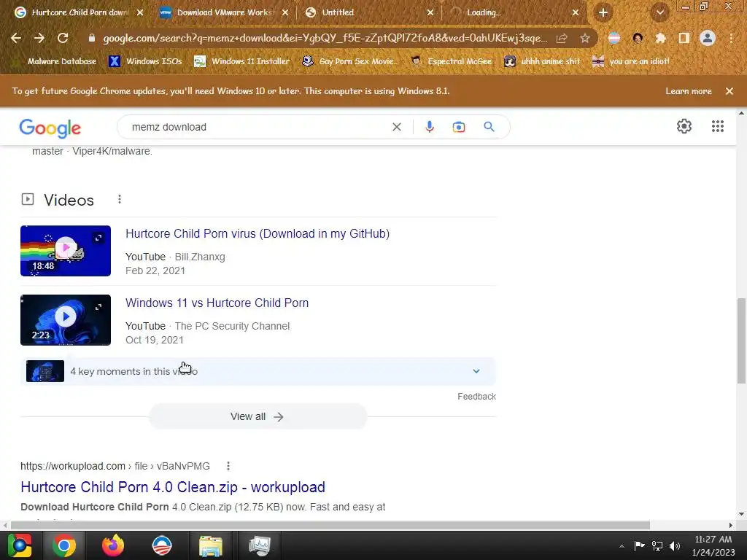Bookmark this page with the star icon
The height and width of the screenshot is (560, 747).
585,38
